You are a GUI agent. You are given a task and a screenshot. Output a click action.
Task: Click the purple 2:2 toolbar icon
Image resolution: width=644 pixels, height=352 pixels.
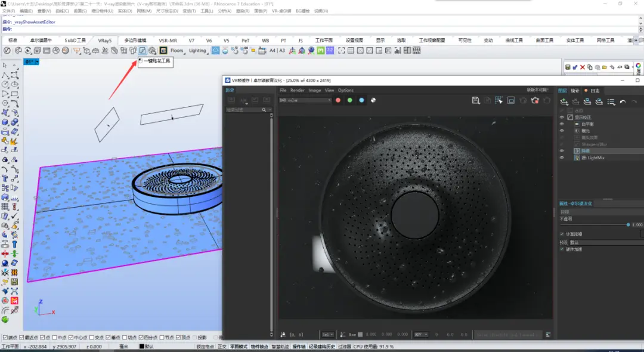(330, 51)
